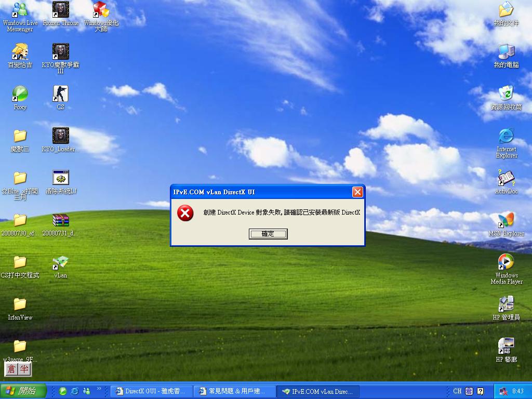Viewport: 532px width, 399px height.
Task: Open the 開始 Start menu
Action: (22, 391)
